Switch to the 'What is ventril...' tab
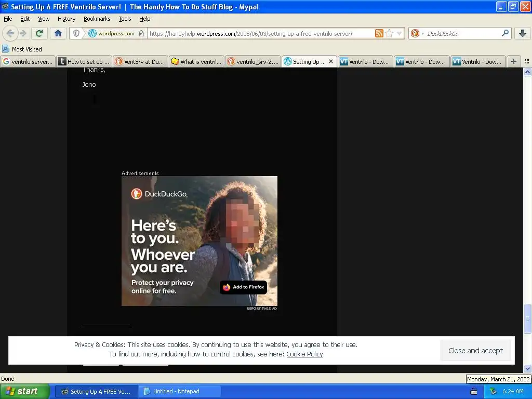This screenshot has width=532, height=399. (x=197, y=61)
